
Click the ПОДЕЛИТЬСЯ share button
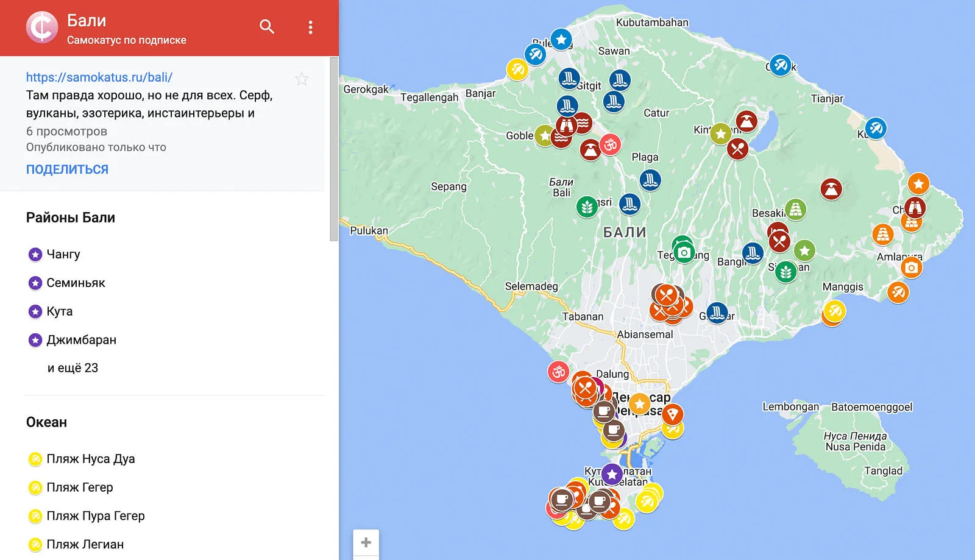click(67, 169)
